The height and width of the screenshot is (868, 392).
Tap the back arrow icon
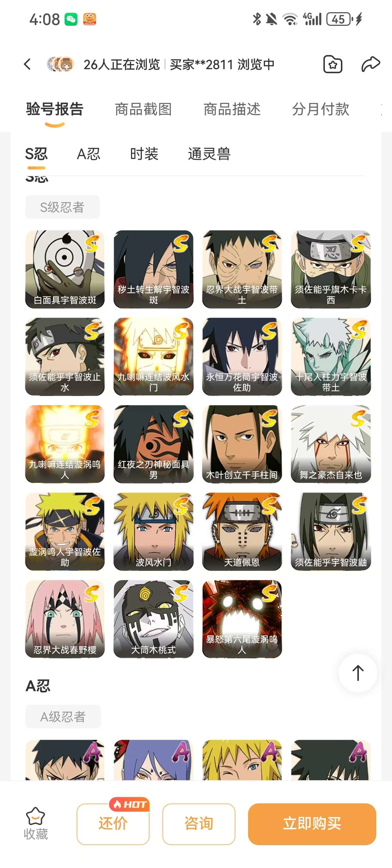point(28,64)
